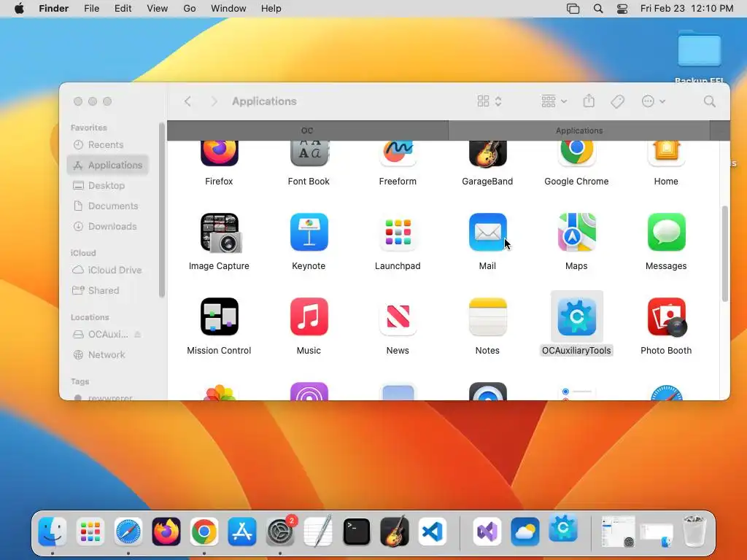Open Terminal from the Dock
The width and height of the screenshot is (747, 560).
click(356, 531)
